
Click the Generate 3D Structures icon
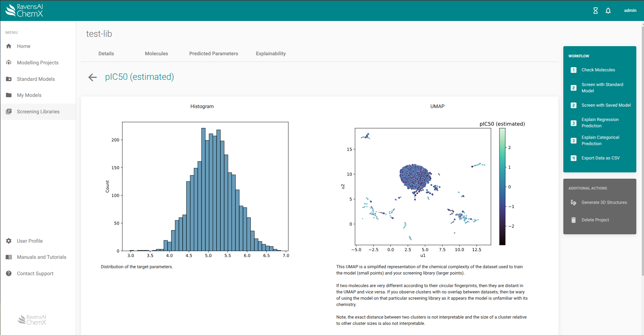(x=573, y=202)
